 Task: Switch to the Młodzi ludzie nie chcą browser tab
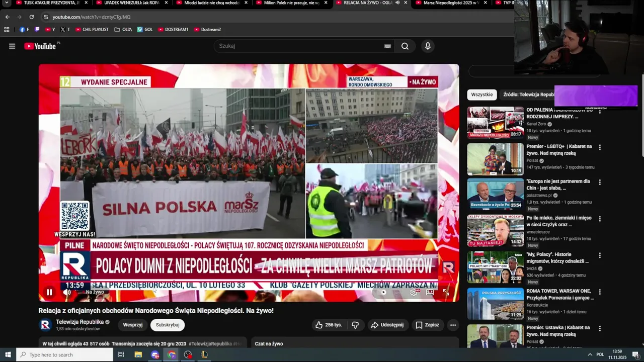pyautogui.click(x=211, y=3)
